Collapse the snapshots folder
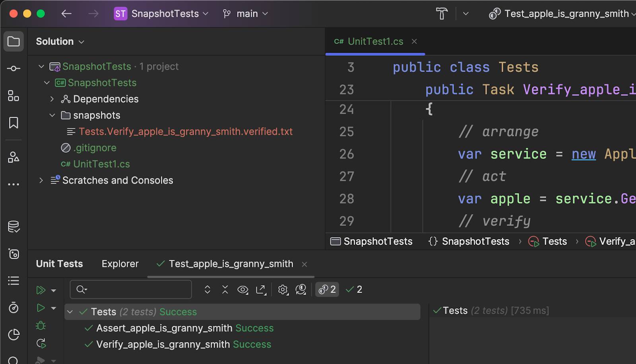 click(52, 115)
